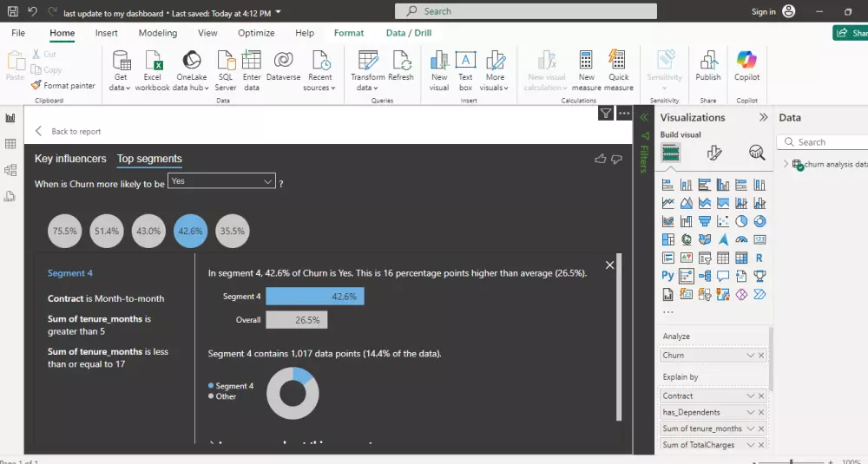Select the 35.5% segment bubble

[x=233, y=232]
